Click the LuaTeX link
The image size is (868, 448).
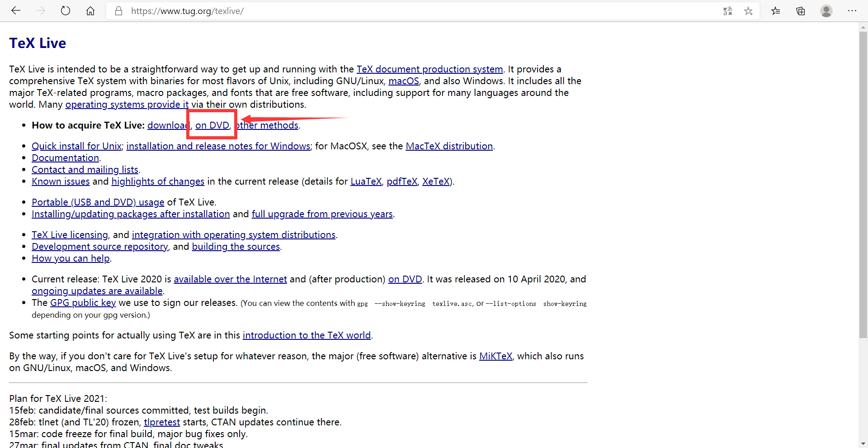[x=366, y=181]
